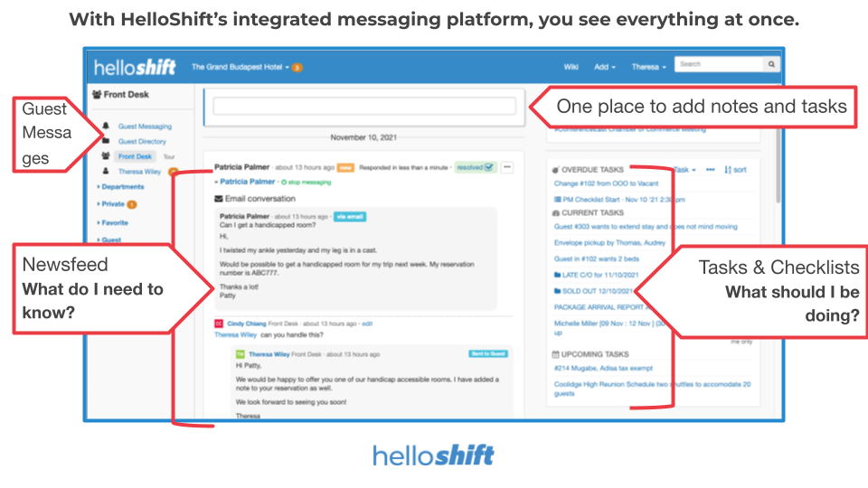
Task: Open Guest Directory in sidebar
Action: pyautogui.click(x=142, y=141)
